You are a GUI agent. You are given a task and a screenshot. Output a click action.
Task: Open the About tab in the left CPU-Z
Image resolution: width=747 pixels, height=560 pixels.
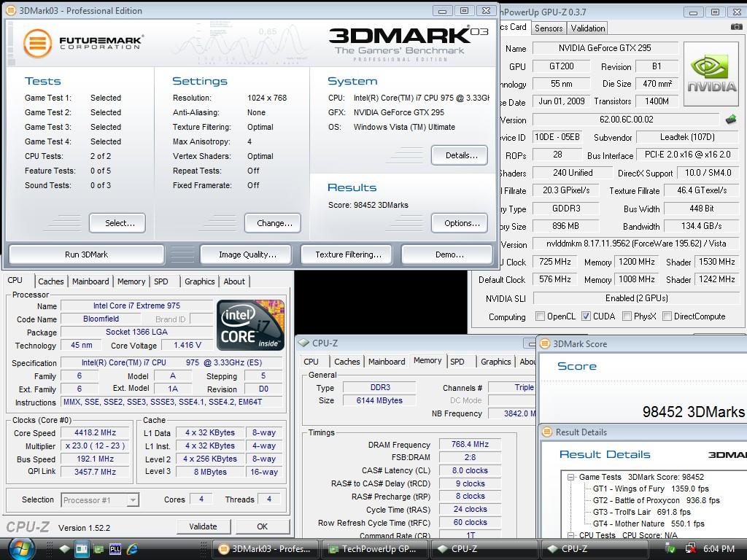(x=234, y=281)
